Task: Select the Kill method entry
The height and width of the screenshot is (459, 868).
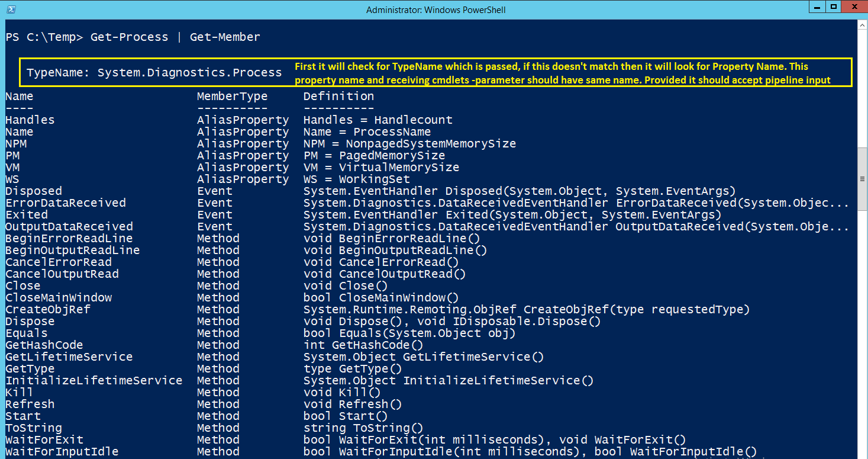Action: pos(18,392)
